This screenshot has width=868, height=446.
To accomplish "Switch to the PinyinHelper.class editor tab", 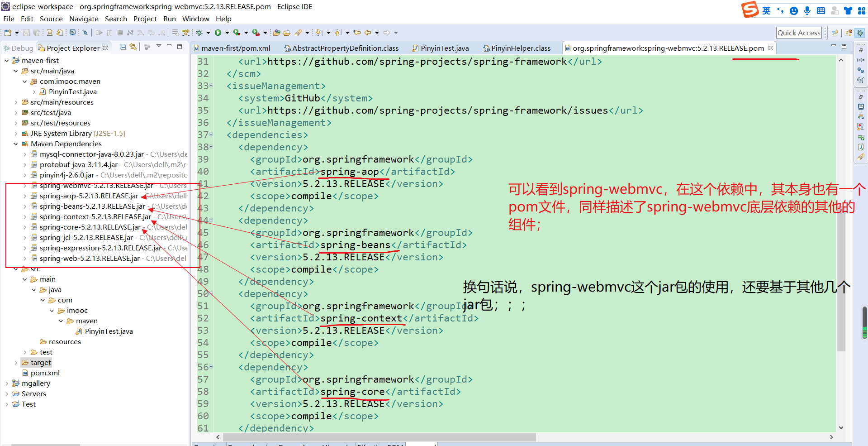I will (x=517, y=48).
